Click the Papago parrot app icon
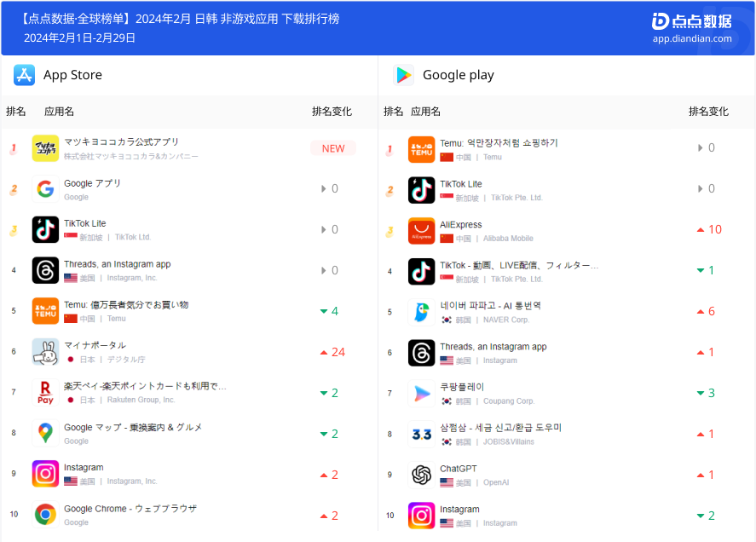 pyautogui.click(x=421, y=312)
